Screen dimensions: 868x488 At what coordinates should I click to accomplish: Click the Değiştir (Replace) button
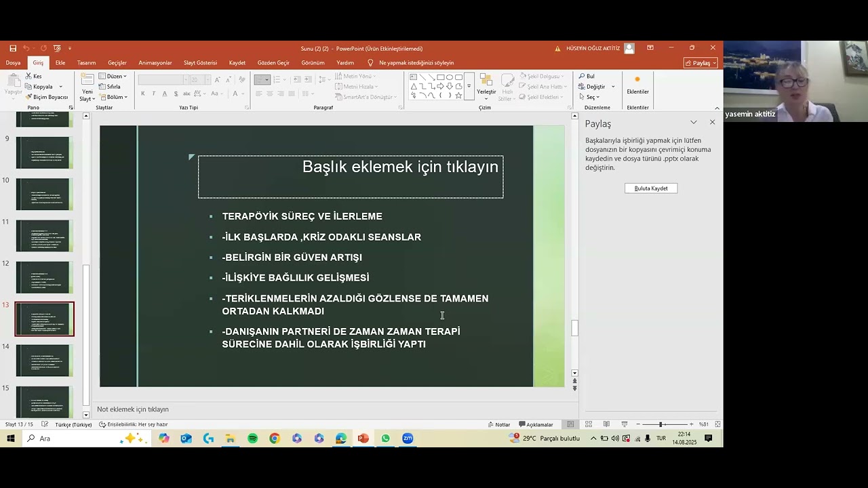[x=596, y=87]
